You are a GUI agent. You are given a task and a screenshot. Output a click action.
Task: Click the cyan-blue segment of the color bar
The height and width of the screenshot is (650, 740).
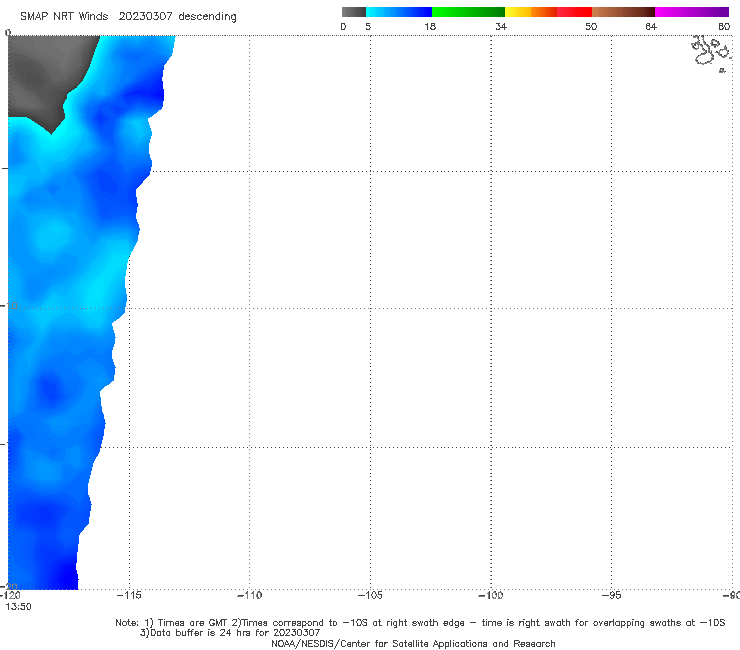click(x=399, y=12)
